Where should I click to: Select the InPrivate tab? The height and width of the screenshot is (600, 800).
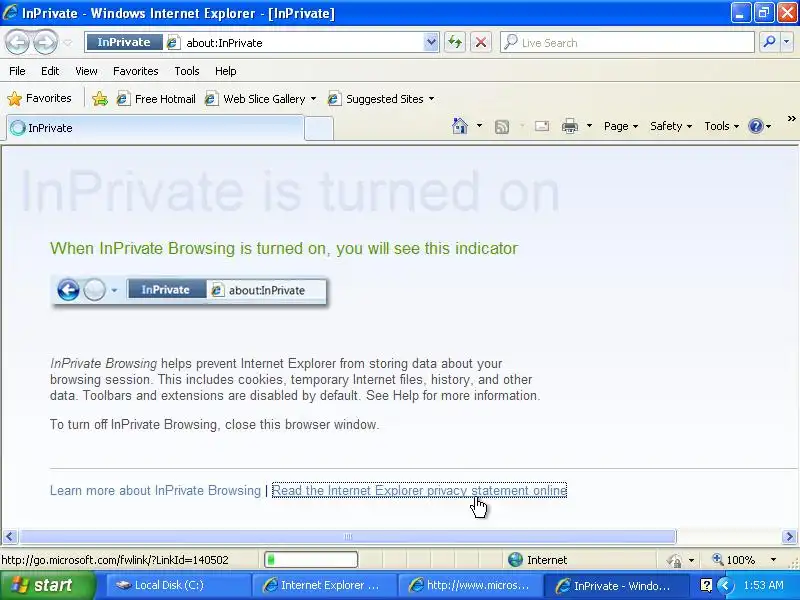(x=155, y=128)
